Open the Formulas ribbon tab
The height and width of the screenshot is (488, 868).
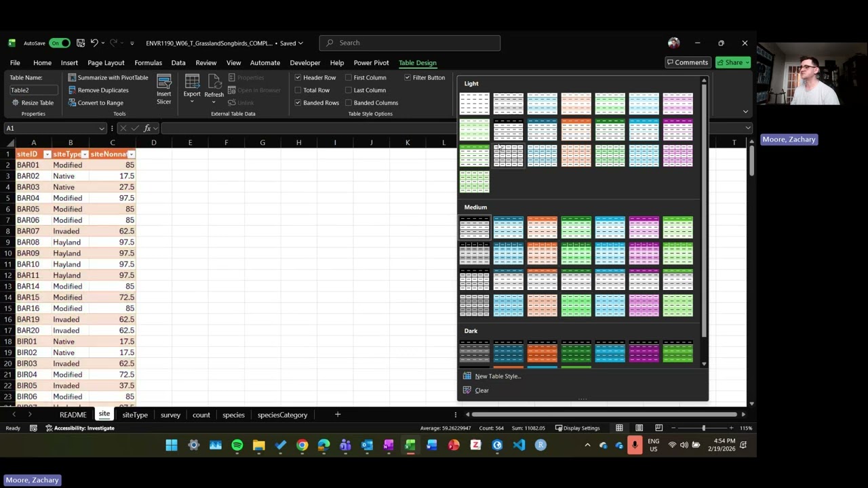point(148,62)
